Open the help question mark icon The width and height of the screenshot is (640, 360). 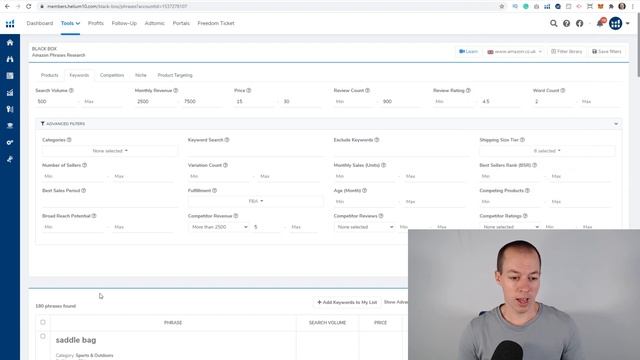567,23
